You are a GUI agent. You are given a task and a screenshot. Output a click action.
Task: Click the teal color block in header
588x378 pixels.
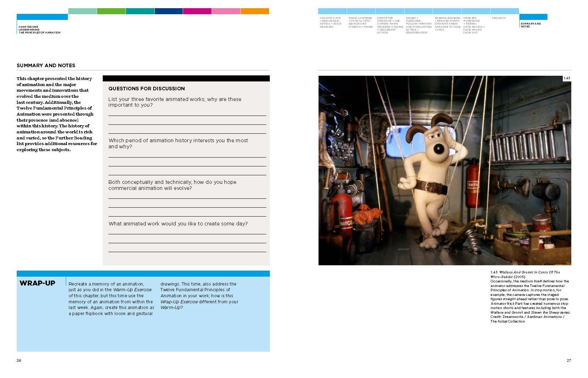140,11
